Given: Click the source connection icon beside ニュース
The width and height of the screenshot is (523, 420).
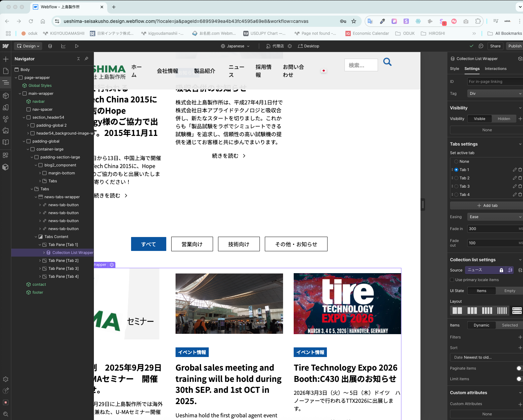Looking at the screenshot, I should 510,270.
